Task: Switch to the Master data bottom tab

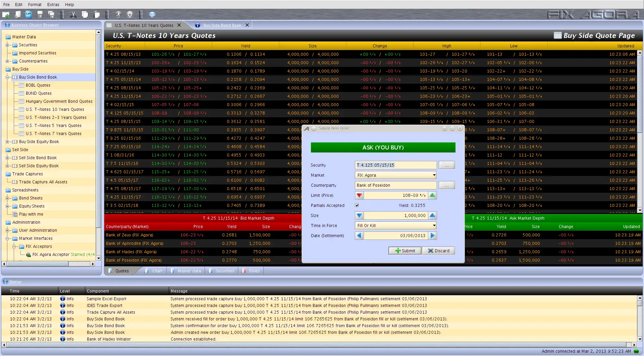Action: coord(186,271)
